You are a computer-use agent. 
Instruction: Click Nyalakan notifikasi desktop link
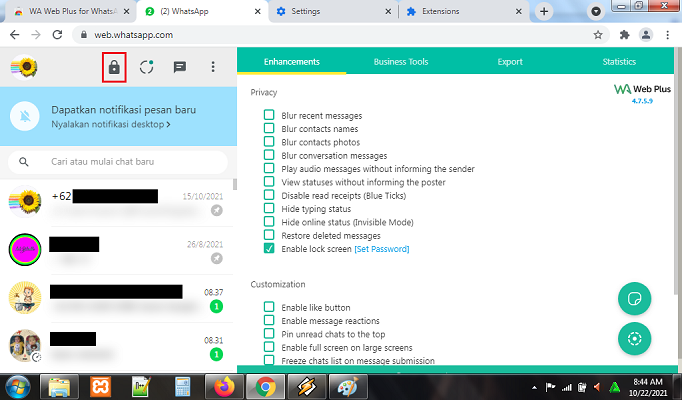click(x=110, y=124)
